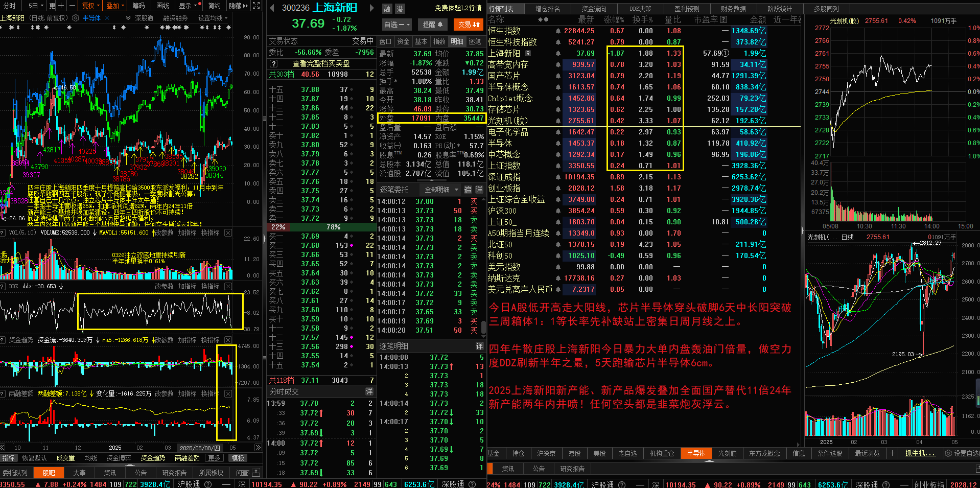Close the 半导体 overlay with its X
Image resolution: width=980 pixels, height=488 pixels.
[107, 18]
